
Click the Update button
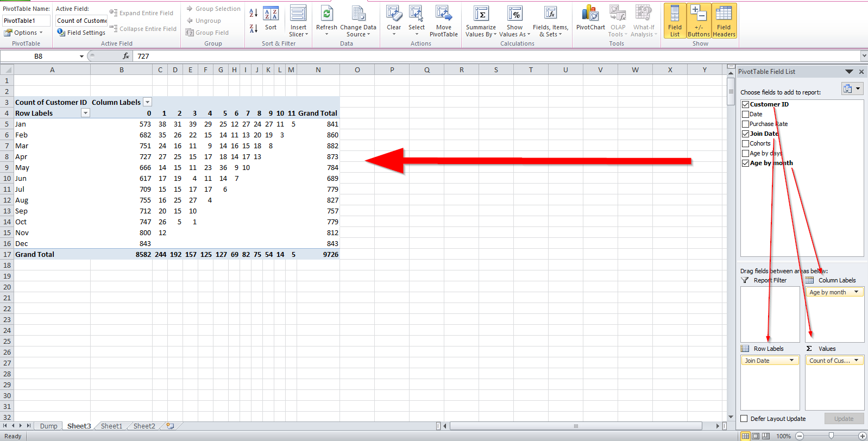click(x=844, y=419)
